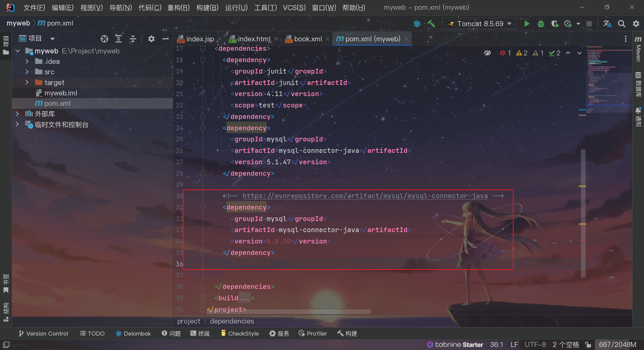Open Version Control tool window

43,334
